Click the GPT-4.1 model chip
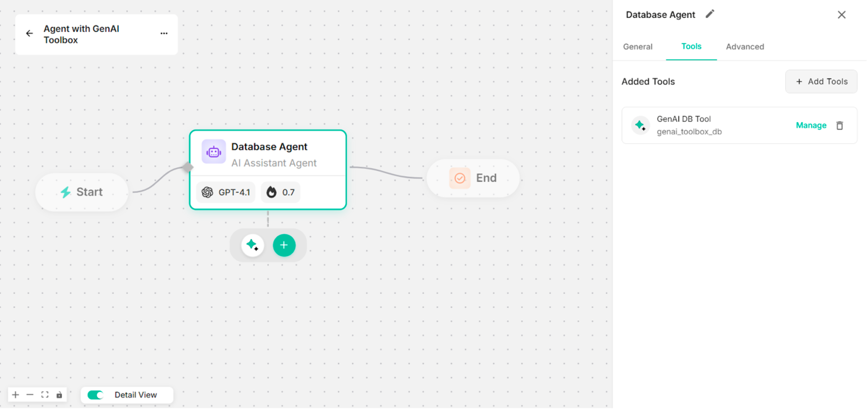The width and height of the screenshot is (868, 409). [x=226, y=193]
